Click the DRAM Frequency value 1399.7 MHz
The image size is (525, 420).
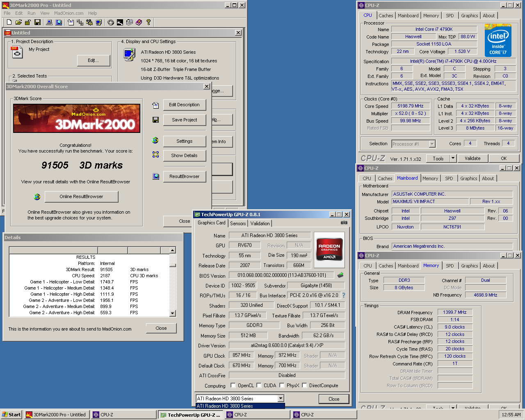point(455,312)
